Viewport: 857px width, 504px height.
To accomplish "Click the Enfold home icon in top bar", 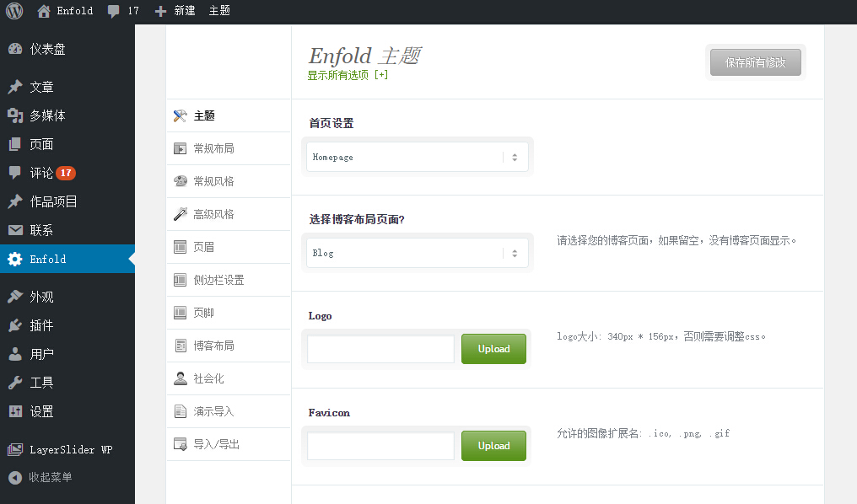I will (x=44, y=11).
